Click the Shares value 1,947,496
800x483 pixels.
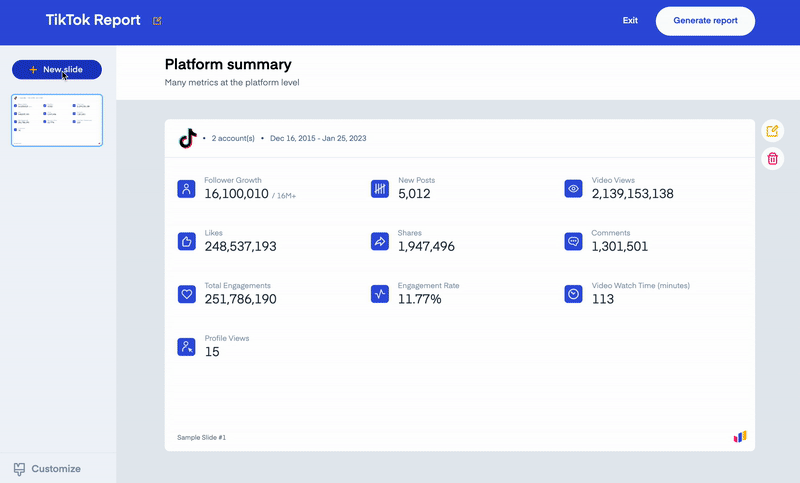pyautogui.click(x=426, y=246)
